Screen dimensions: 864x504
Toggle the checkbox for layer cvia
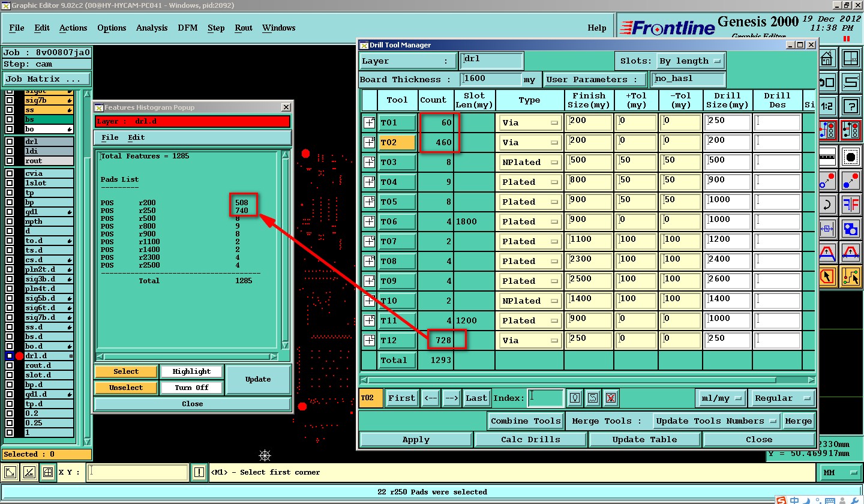pyautogui.click(x=10, y=173)
